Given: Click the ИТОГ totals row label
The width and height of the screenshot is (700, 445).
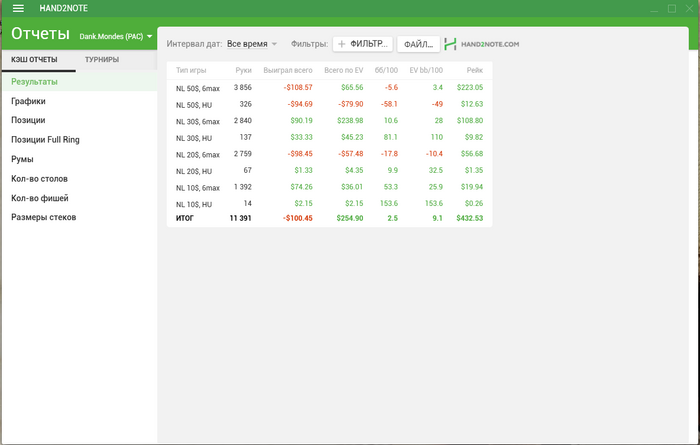Looking at the screenshot, I should (185, 218).
